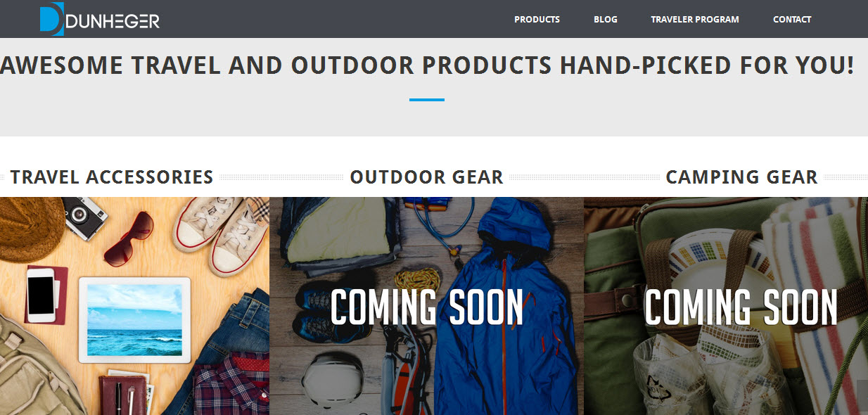This screenshot has width=868, height=415.
Task: Click the CAMPING GEAR section heading
Action: [742, 177]
